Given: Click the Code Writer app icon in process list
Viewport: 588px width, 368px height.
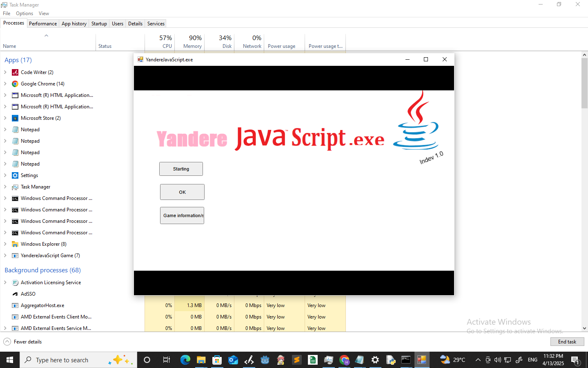Looking at the screenshot, I should [15, 72].
